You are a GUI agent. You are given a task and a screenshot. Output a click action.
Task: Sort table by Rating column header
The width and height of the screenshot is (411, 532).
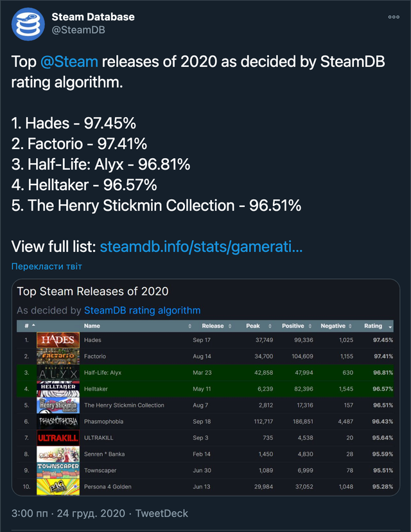374,326
